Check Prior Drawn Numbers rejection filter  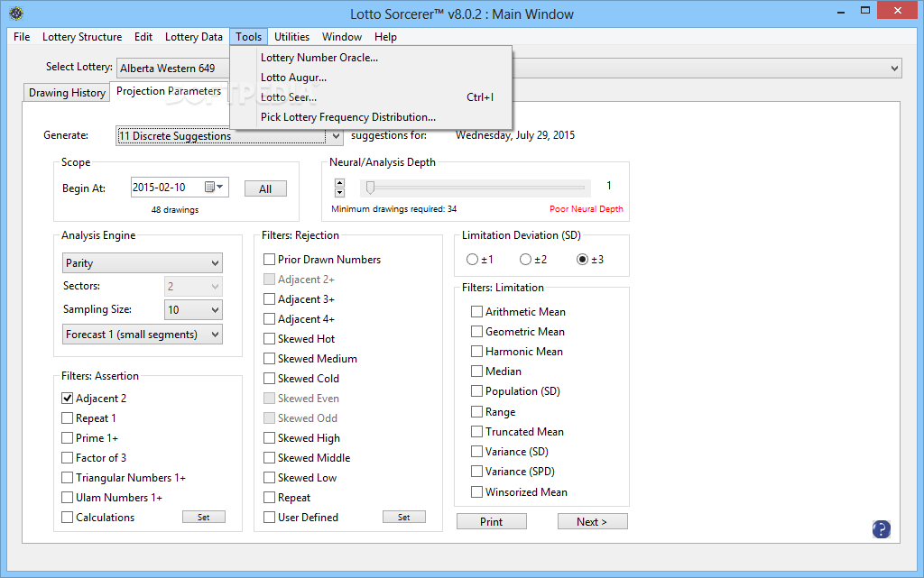(269, 260)
